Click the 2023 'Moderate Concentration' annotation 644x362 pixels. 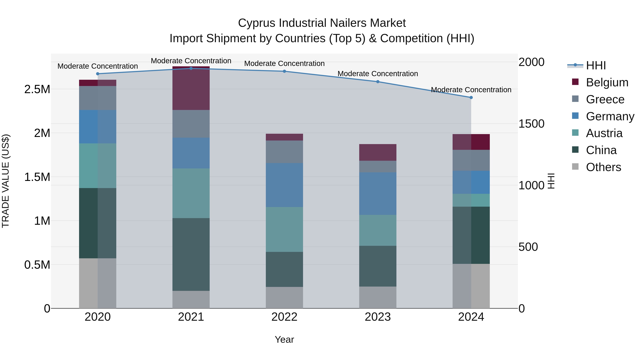point(378,74)
